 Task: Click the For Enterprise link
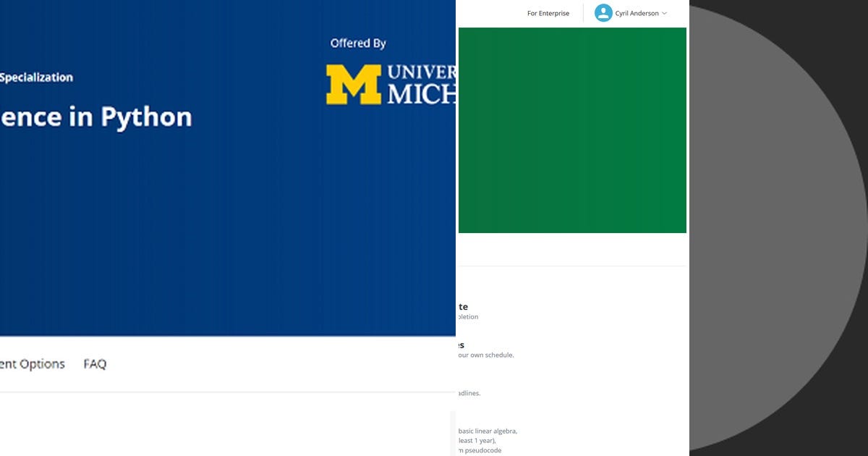548,13
